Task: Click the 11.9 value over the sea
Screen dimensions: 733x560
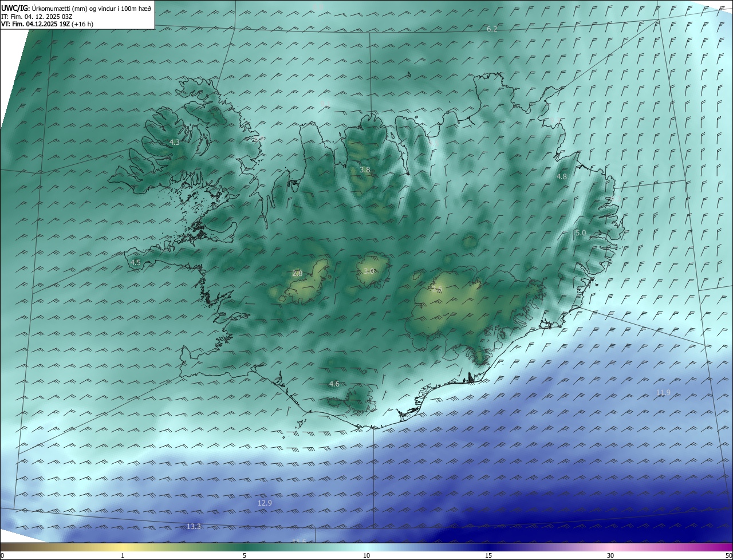Action: [663, 392]
